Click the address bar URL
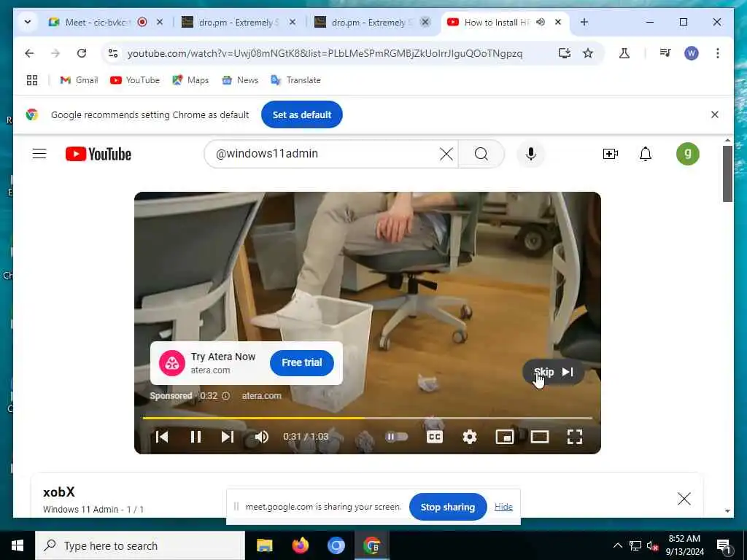 (325, 53)
